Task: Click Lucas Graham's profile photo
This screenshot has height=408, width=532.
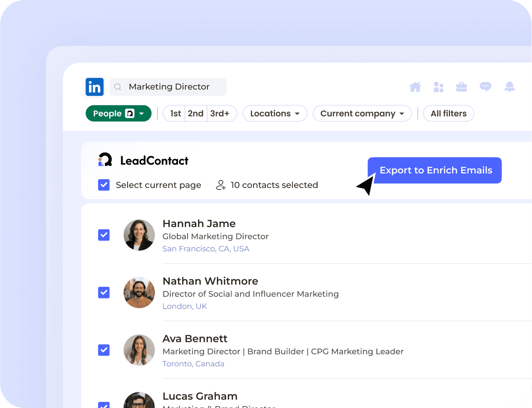Action: (139, 400)
